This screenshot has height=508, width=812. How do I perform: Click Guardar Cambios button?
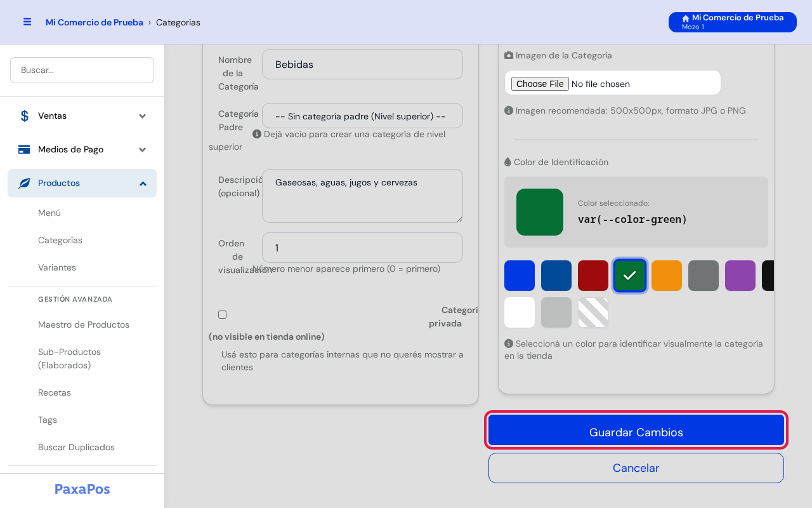tap(636, 432)
